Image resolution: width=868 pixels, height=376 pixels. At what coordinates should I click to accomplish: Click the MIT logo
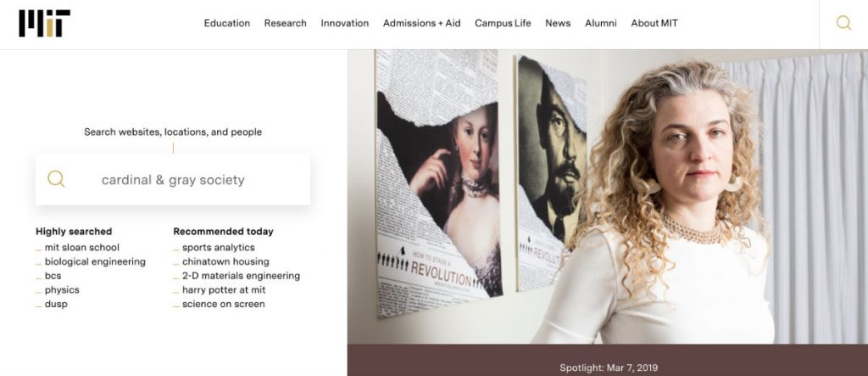pyautogui.click(x=44, y=24)
